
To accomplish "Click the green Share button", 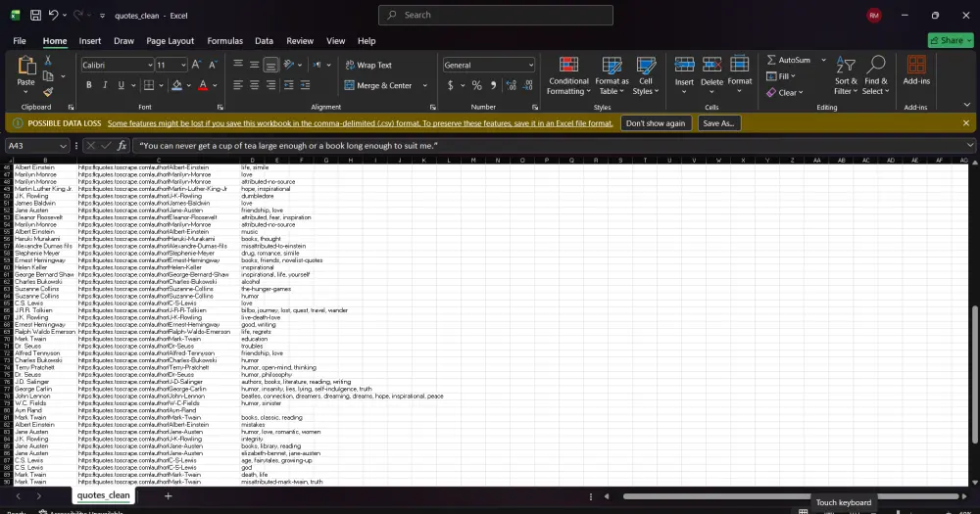I will click(x=952, y=40).
